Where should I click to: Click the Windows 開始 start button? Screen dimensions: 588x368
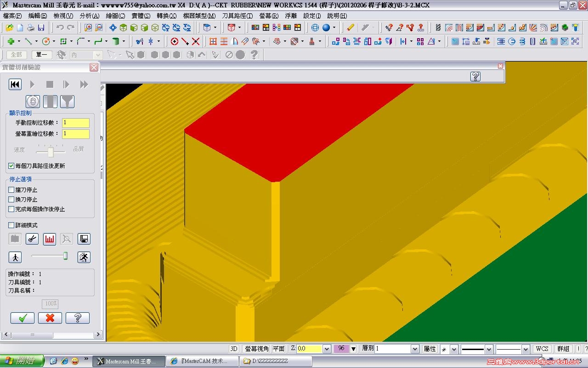point(22,361)
